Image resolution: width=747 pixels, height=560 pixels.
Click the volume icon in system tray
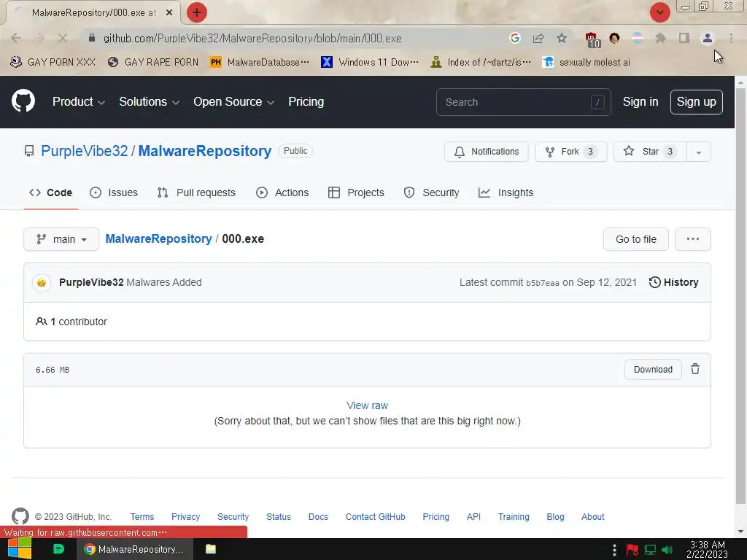(667, 550)
